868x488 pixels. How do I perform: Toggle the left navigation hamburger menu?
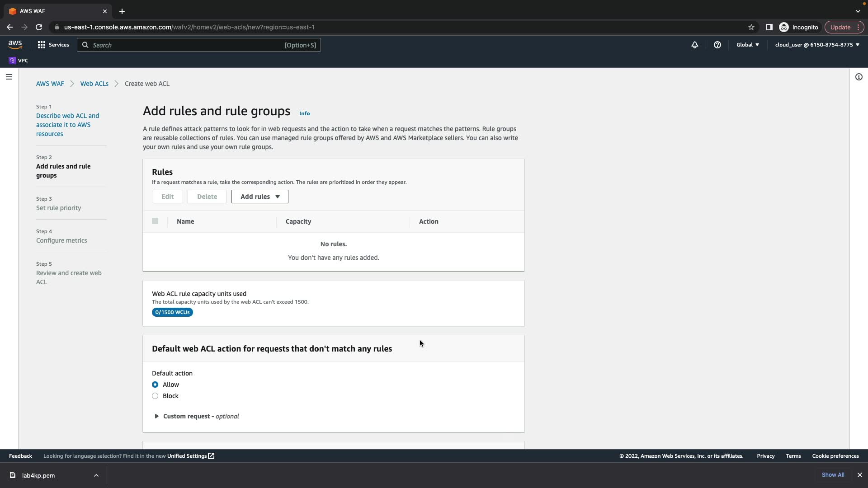9,77
